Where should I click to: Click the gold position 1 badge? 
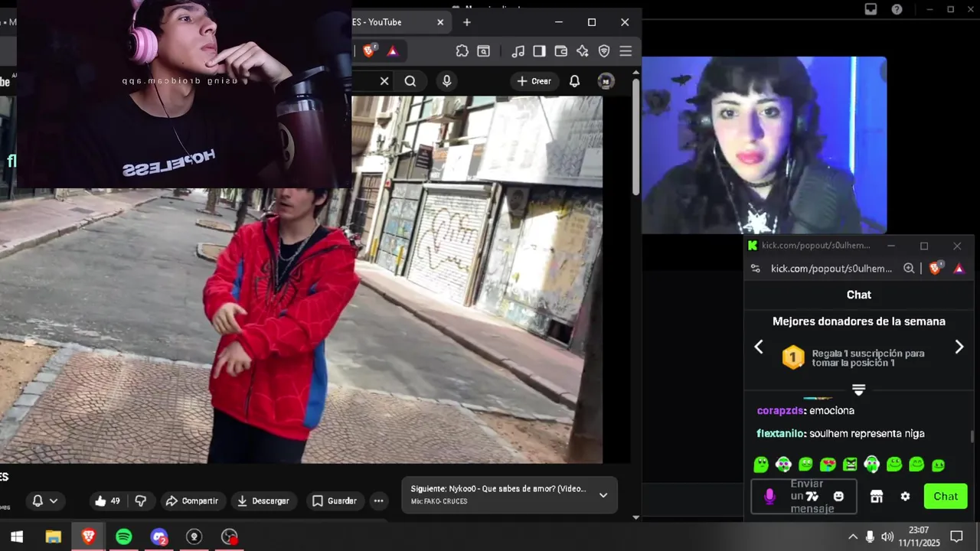point(793,357)
